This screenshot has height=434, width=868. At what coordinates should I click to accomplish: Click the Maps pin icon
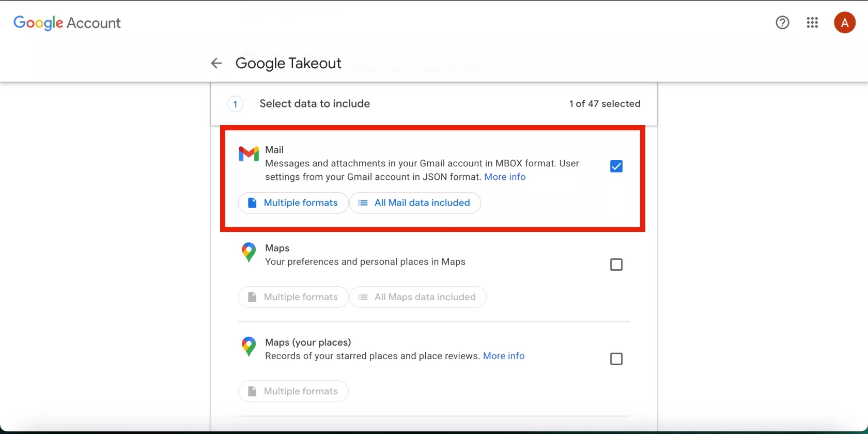(249, 252)
